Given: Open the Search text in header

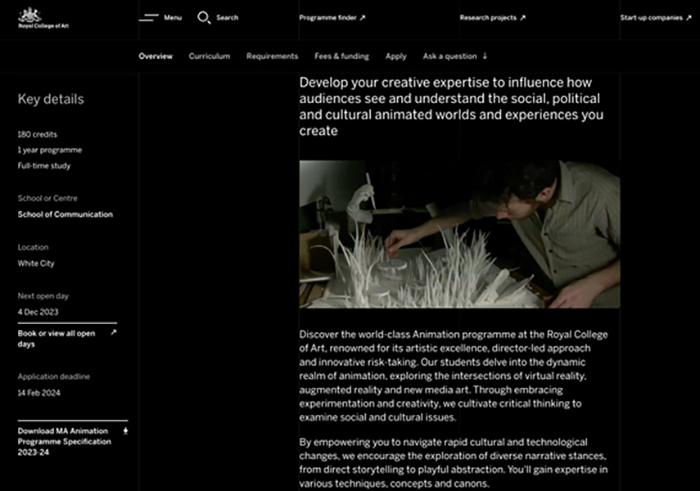Looking at the screenshot, I should tap(227, 18).
